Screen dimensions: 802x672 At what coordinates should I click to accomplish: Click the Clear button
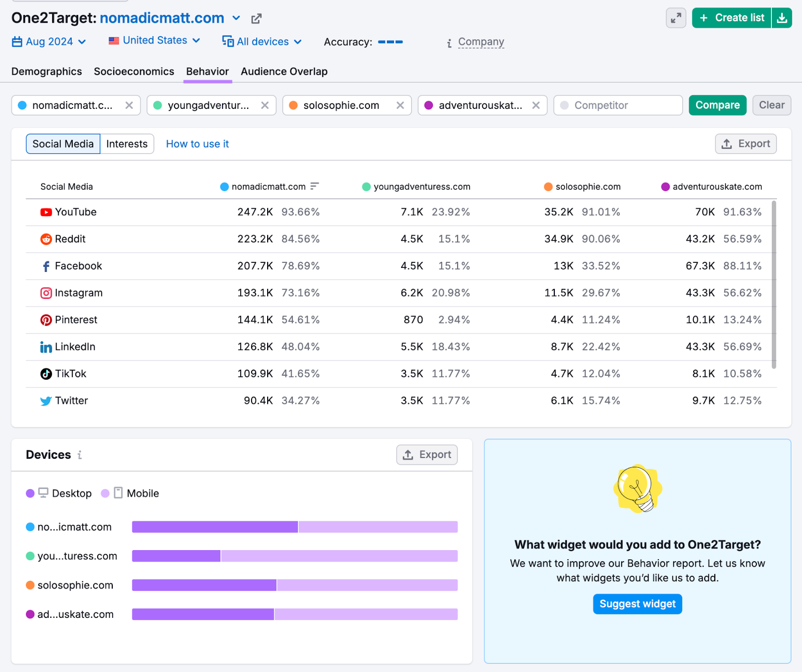click(x=771, y=105)
